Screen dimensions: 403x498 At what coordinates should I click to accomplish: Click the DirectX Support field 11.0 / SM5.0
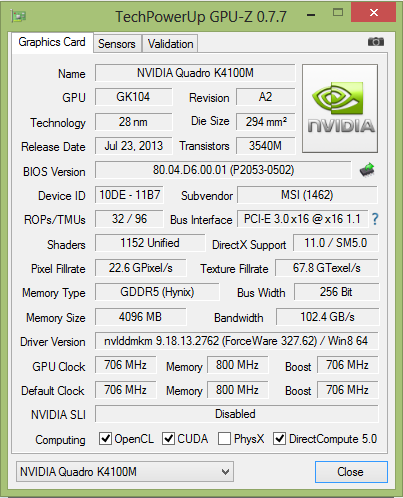pos(336,243)
